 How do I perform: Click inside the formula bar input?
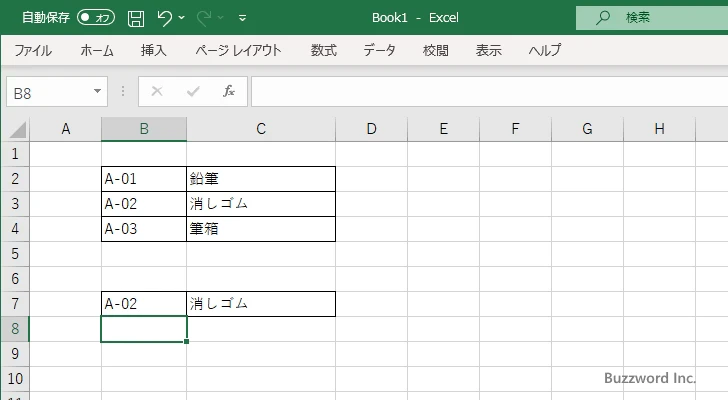coord(489,92)
